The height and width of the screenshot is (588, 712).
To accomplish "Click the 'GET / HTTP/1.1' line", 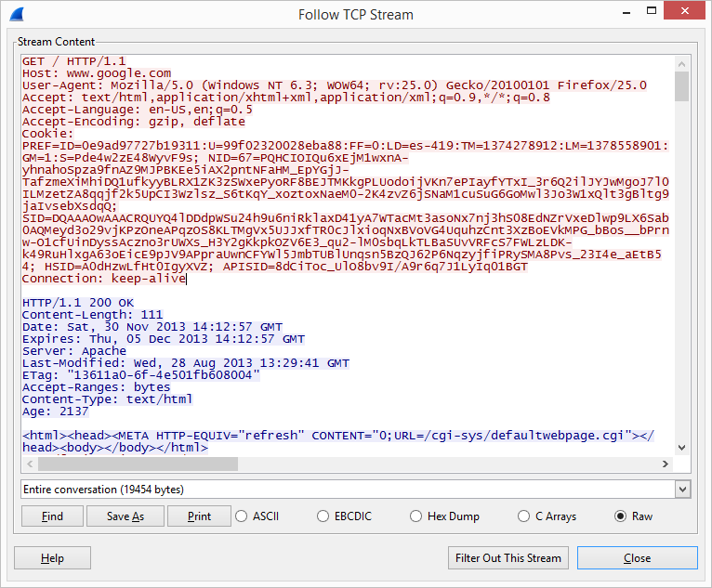I will point(74,61).
